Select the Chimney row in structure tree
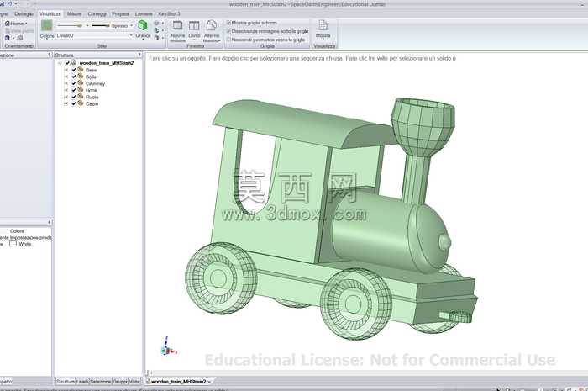The height and width of the screenshot is (391, 588). 95,83
